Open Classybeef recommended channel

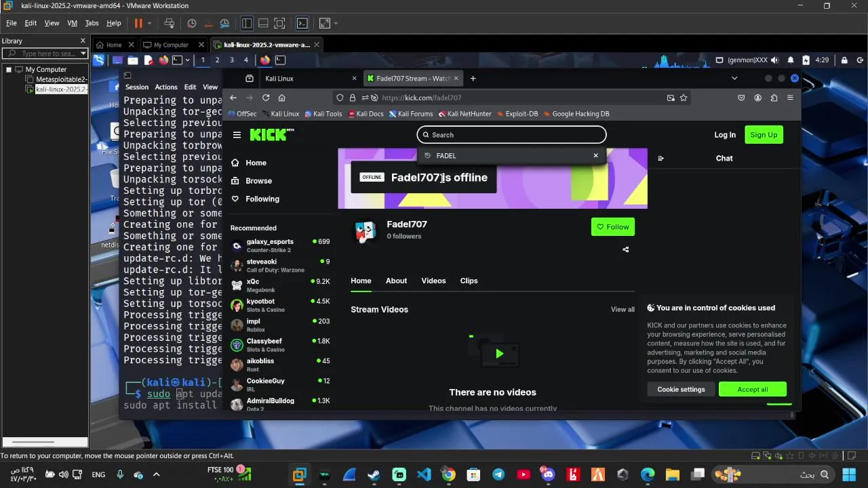280,345
